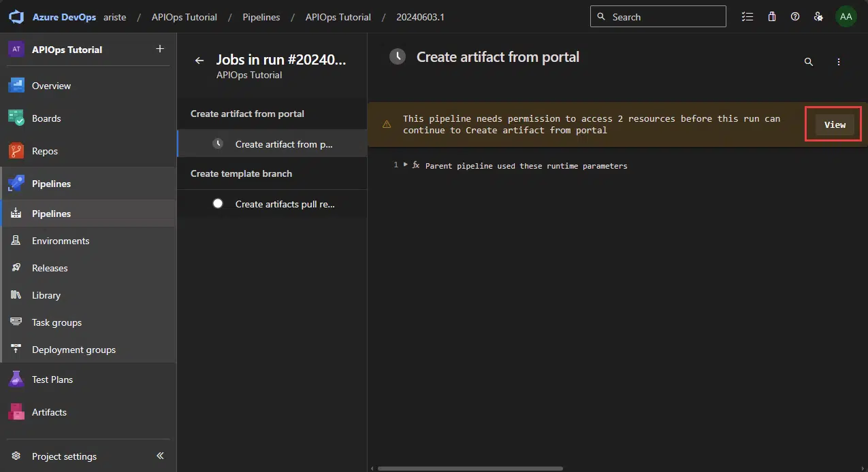
Task: Open the User settings icon
Action: (818, 17)
